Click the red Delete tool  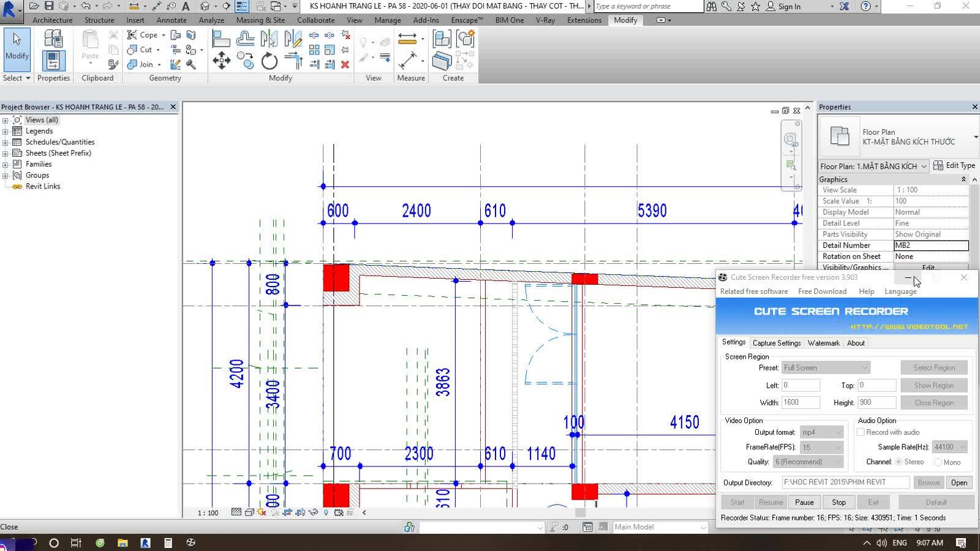point(345,64)
